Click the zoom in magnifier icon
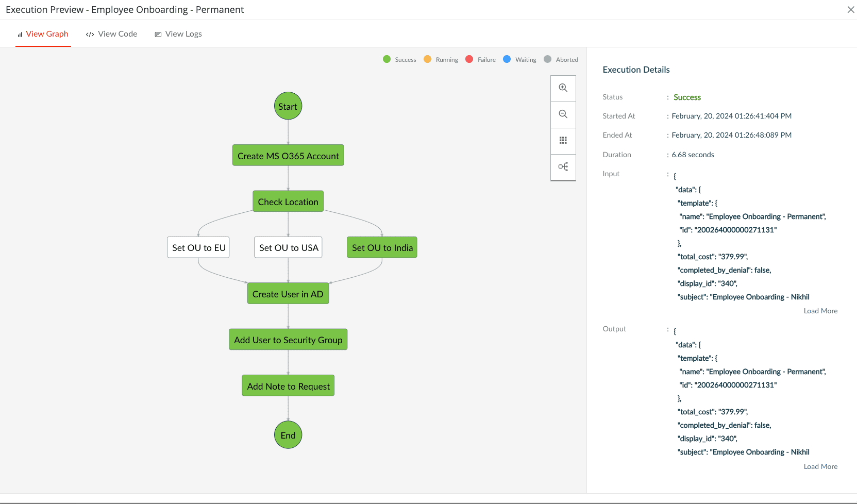Viewport: 857px width, 504px height. (x=563, y=88)
